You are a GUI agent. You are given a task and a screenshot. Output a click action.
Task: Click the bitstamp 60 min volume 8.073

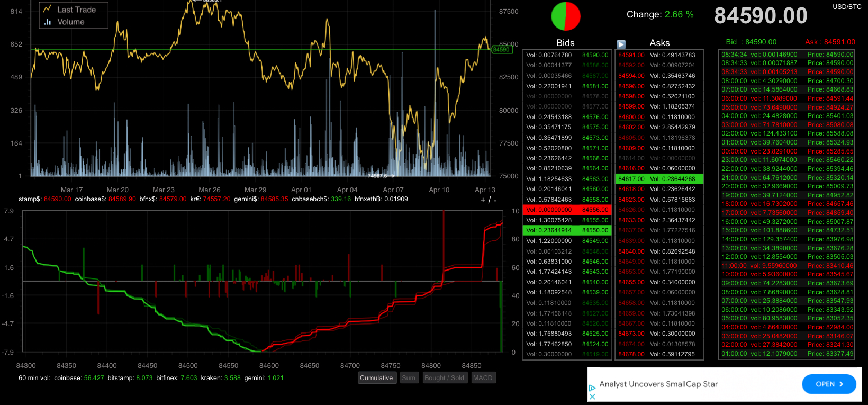(144, 378)
